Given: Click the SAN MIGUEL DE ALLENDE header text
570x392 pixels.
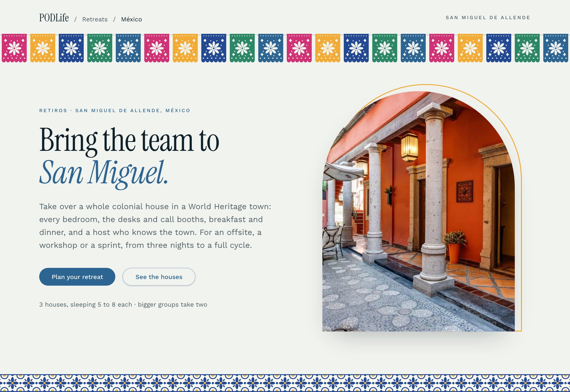Looking at the screenshot, I should click(488, 18).
